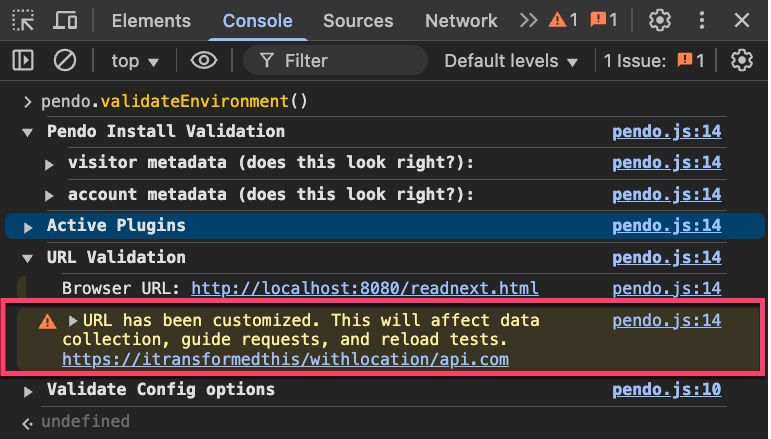Viewport: 771px width, 439px height.
Task: Activate the inspect element selector icon
Action: tap(23, 20)
